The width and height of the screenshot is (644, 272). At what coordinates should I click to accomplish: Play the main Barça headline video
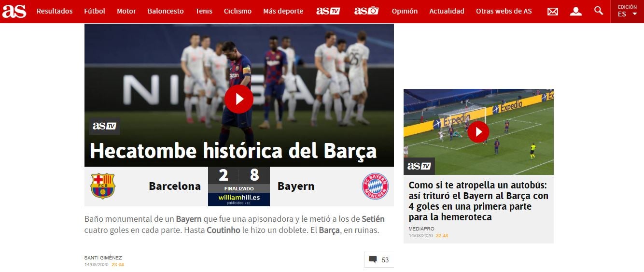(238, 99)
